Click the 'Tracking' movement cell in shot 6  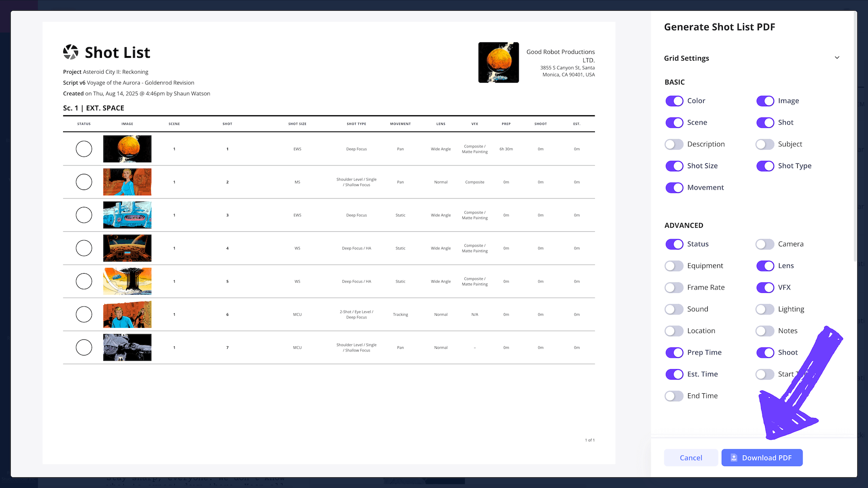click(x=400, y=315)
